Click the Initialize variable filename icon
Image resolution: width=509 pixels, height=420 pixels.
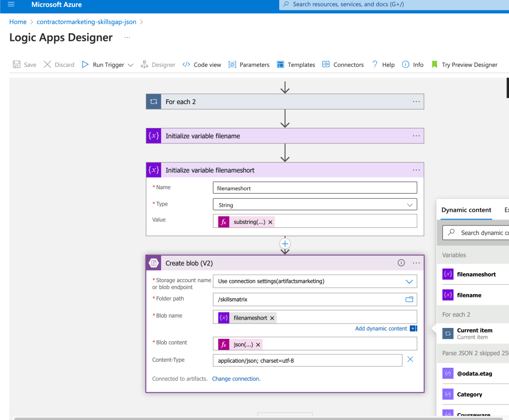pyautogui.click(x=154, y=136)
